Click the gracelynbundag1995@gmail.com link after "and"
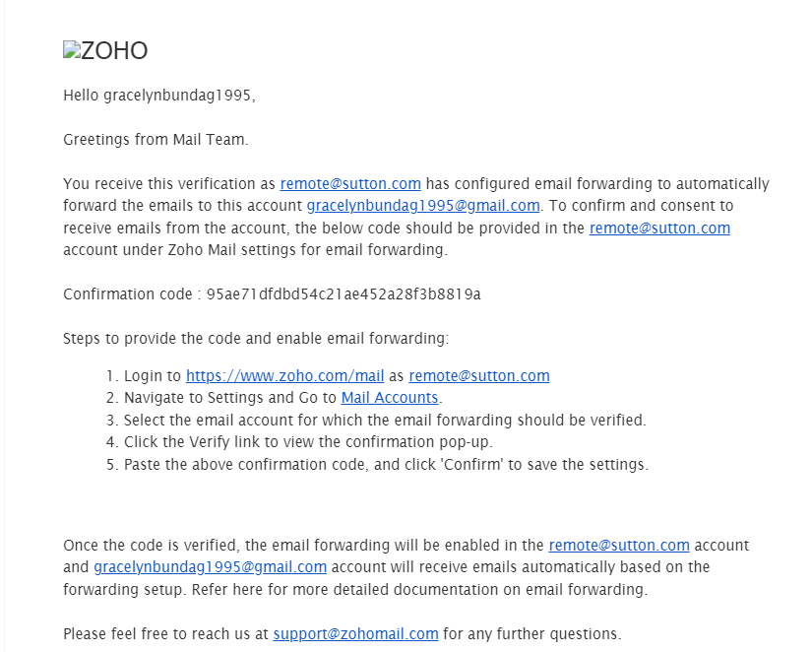This screenshot has height=652, width=812. pyautogui.click(x=210, y=567)
